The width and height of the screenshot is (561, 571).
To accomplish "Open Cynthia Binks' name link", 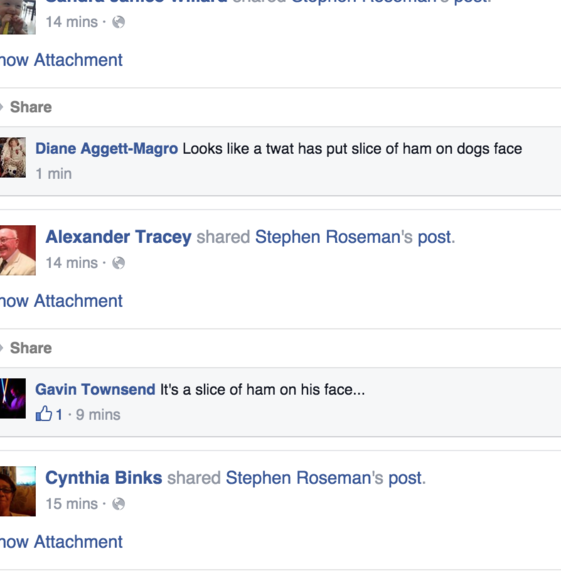I will click(104, 478).
